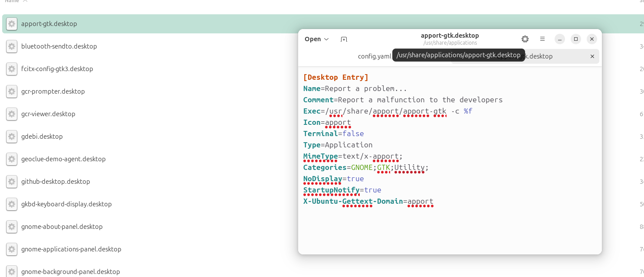
Task: Select the highlighted apport-gtk.desktop file row
Action: point(323,24)
